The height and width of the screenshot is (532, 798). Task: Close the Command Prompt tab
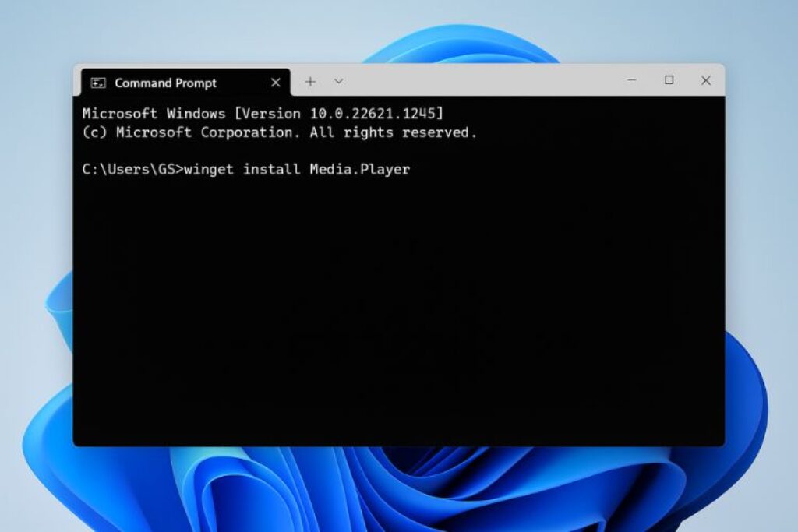tap(275, 83)
